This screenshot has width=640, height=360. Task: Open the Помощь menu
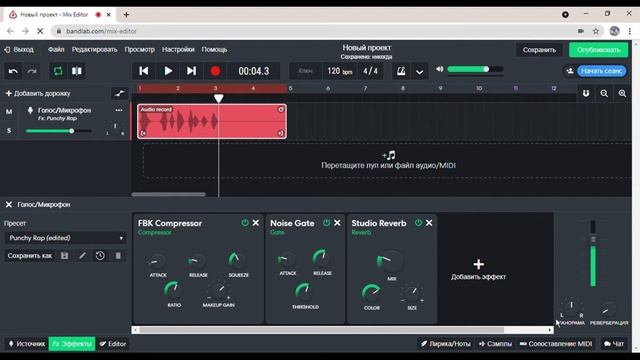(214, 49)
